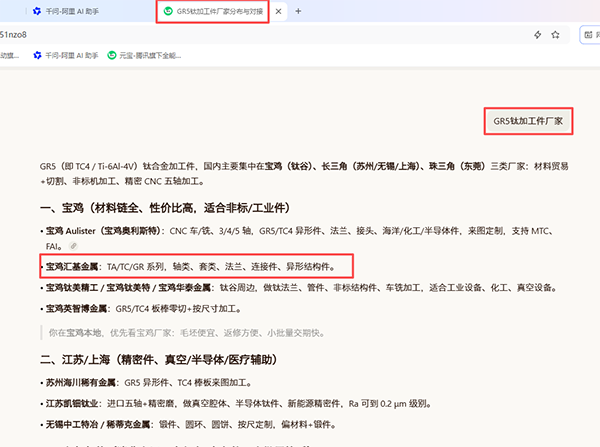
Task: Open the 元宝-腾讯旗下全能 bookmark
Action: pos(145,55)
